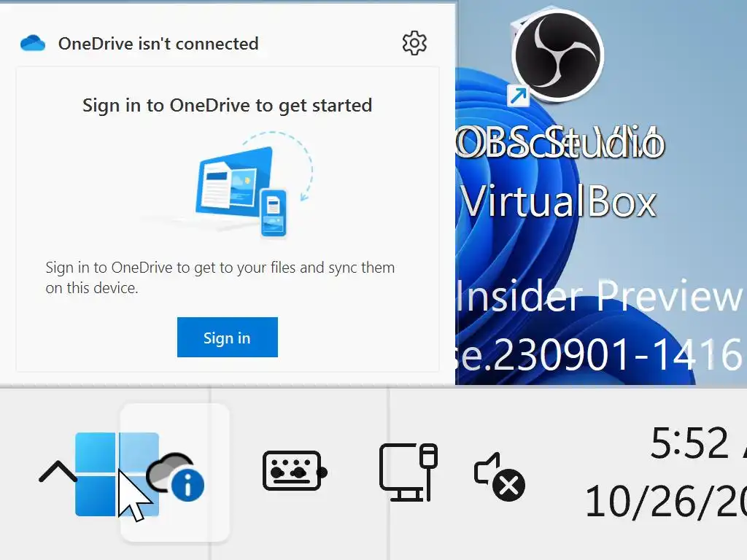Click the date 10/26 in taskbar
Screen dimensions: 747x560
[x=665, y=502]
